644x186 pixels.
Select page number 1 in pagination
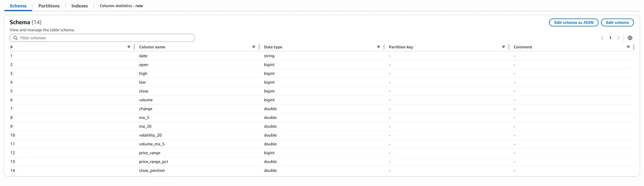610,38
